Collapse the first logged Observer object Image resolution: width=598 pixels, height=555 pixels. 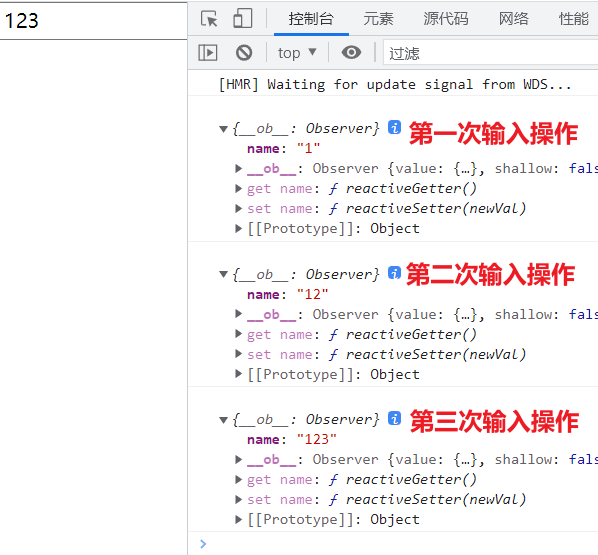tap(223, 129)
